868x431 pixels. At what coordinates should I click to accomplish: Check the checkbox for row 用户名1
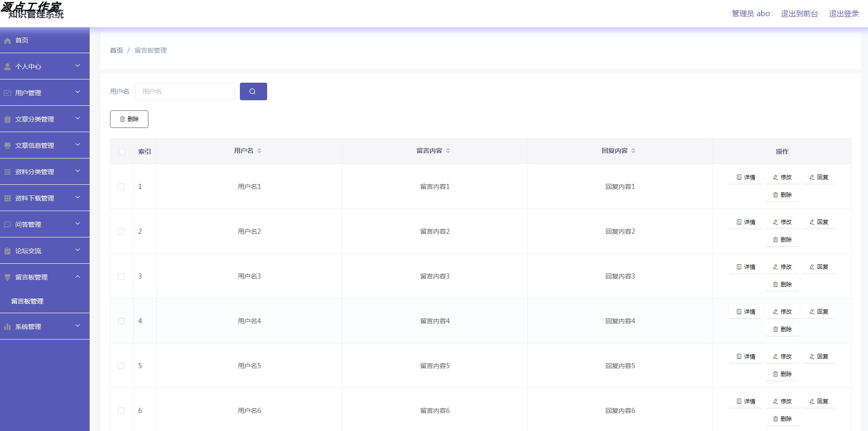pos(122,186)
